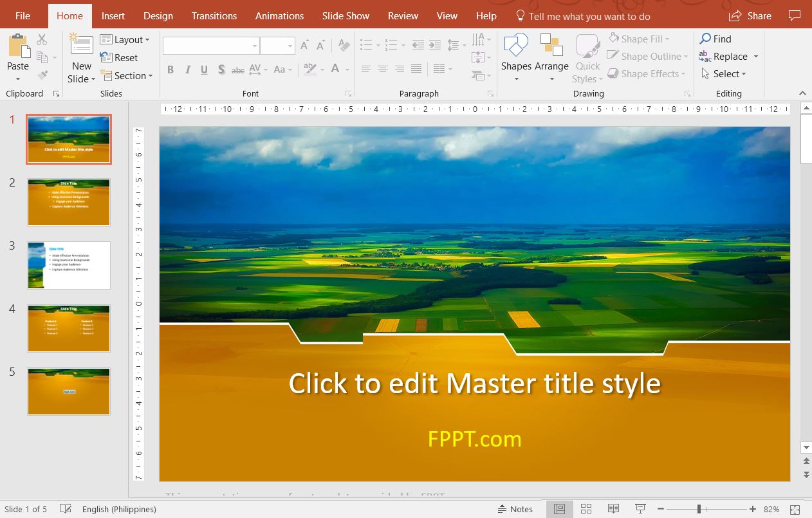Open the Section dropdown
The width and height of the screenshot is (812, 518).
[127, 75]
